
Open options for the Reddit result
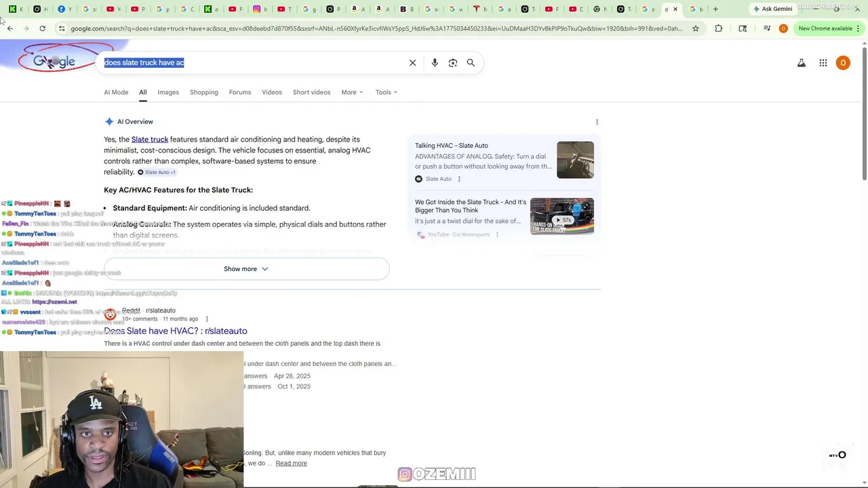point(207,319)
